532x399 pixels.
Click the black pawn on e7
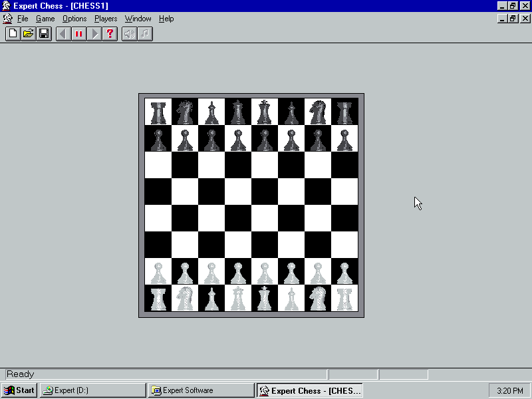pyautogui.click(x=264, y=138)
